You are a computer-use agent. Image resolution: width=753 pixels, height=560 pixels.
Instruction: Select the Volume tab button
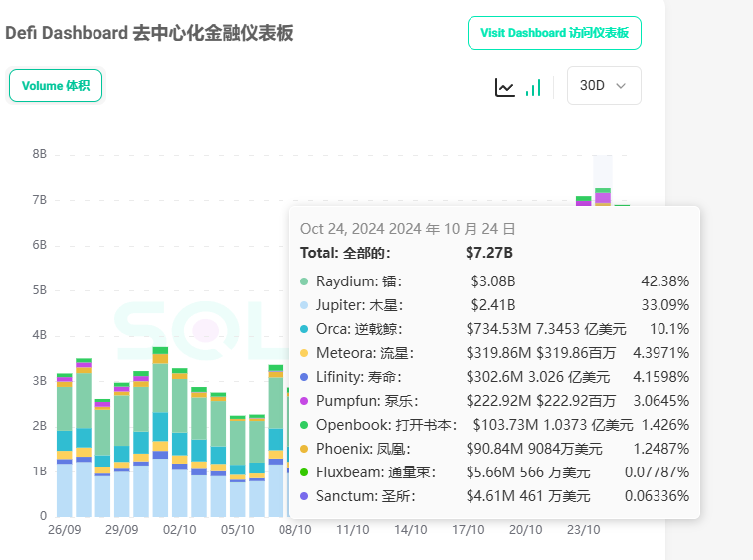[x=56, y=86]
